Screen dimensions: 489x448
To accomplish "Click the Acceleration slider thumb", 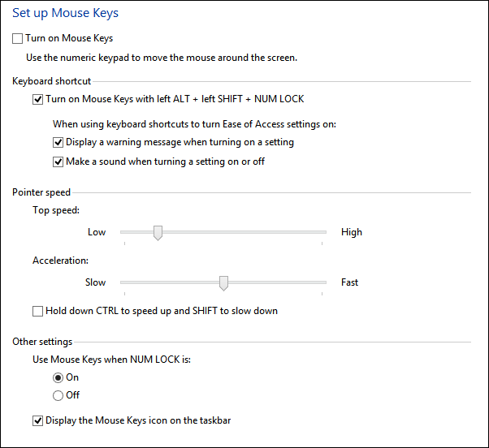I will click(x=223, y=282).
